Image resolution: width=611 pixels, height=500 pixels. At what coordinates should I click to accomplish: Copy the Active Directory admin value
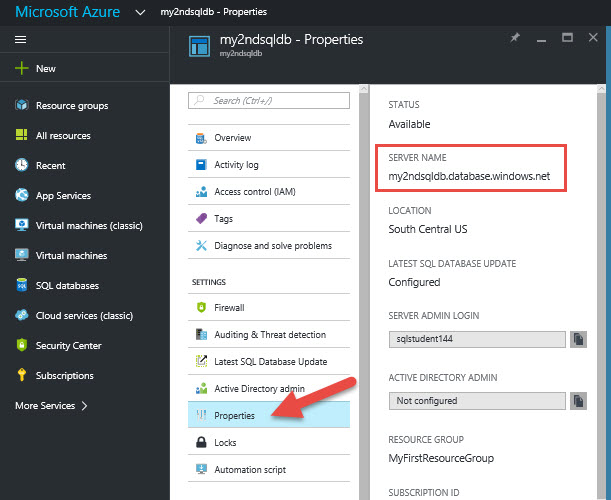(578, 400)
